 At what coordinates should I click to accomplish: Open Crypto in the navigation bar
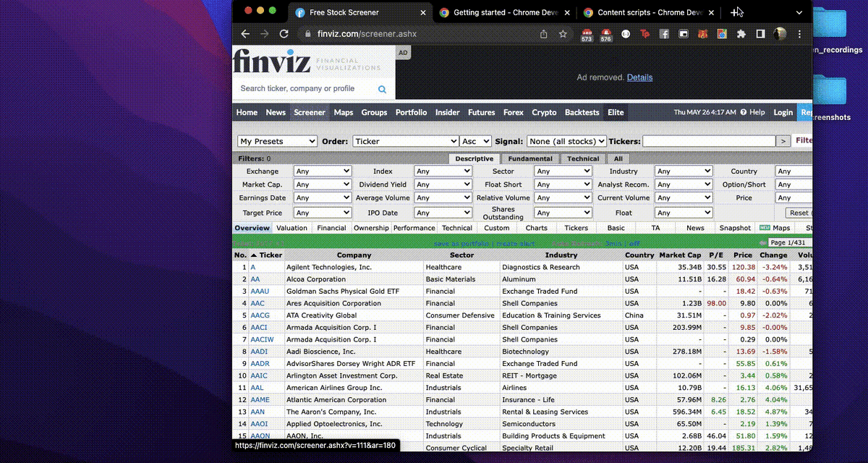pyautogui.click(x=545, y=112)
